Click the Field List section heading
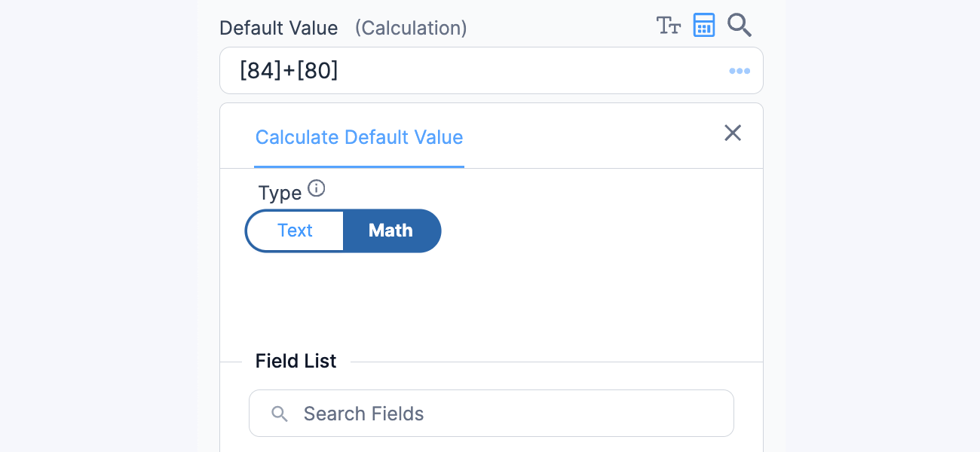 [296, 361]
